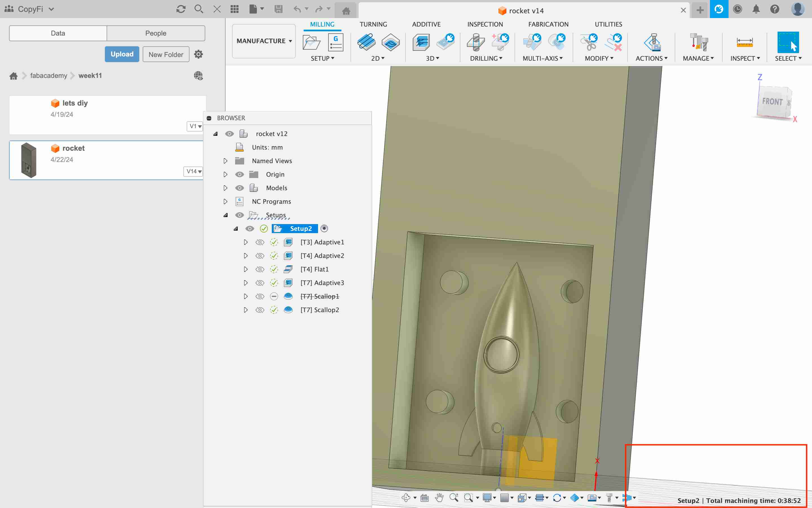The width and height of the screenshot is (812, 508).
Task: Click the home icon in breadcrumb
Action: pyautogui.click(x=14, y=76)
